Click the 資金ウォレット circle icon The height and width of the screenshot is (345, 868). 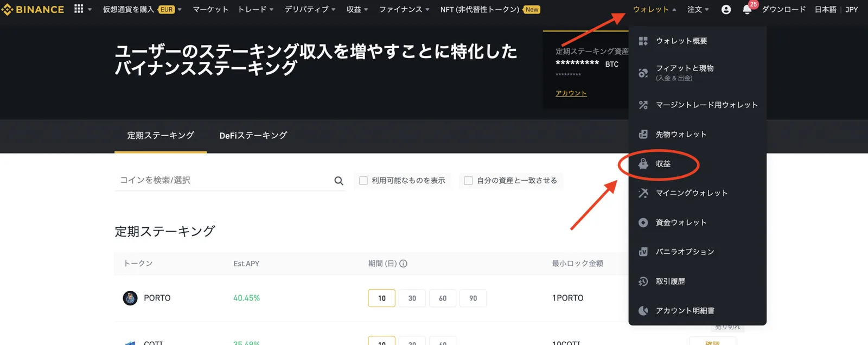click(643, 222)
